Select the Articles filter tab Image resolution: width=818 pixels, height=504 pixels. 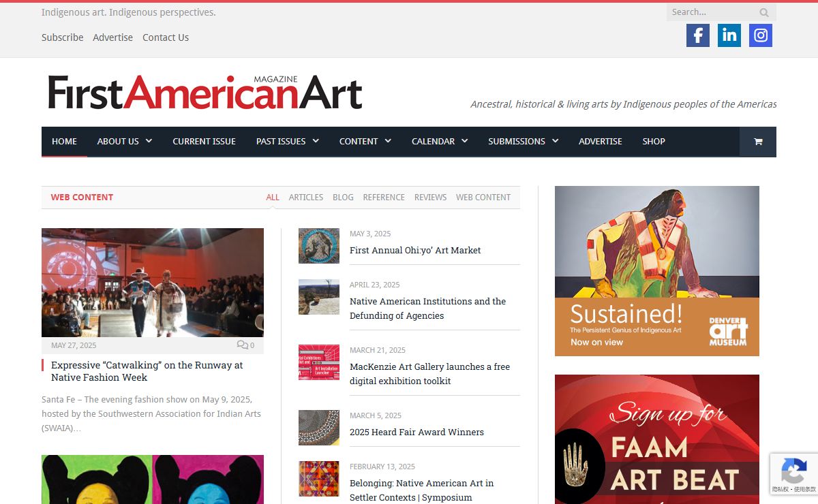[306, 198]
